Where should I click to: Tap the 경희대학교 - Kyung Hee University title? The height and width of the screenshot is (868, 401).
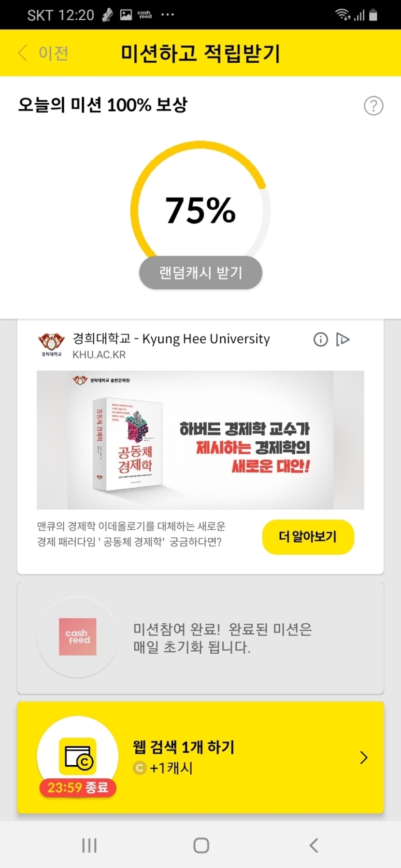[x=171, y=339]
